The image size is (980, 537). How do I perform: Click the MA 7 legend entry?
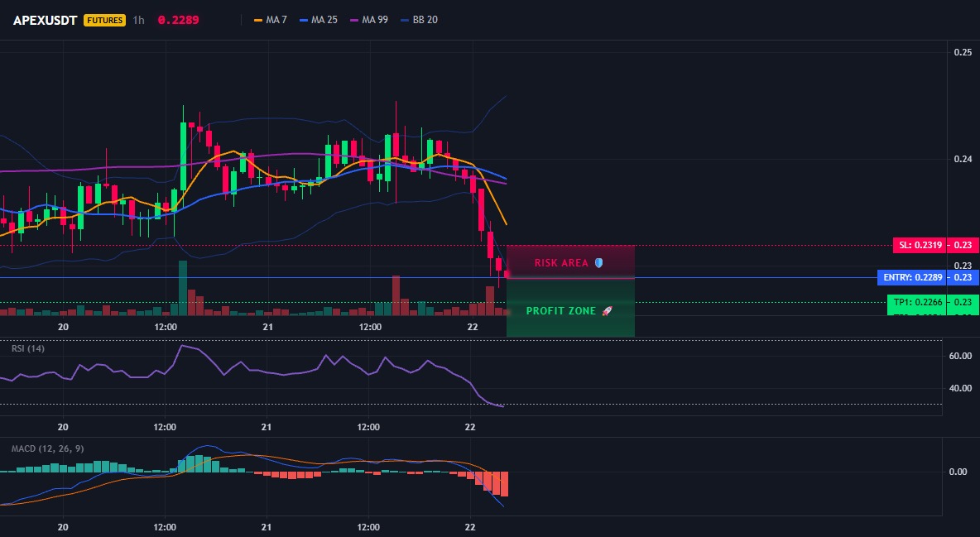point(271,20)
